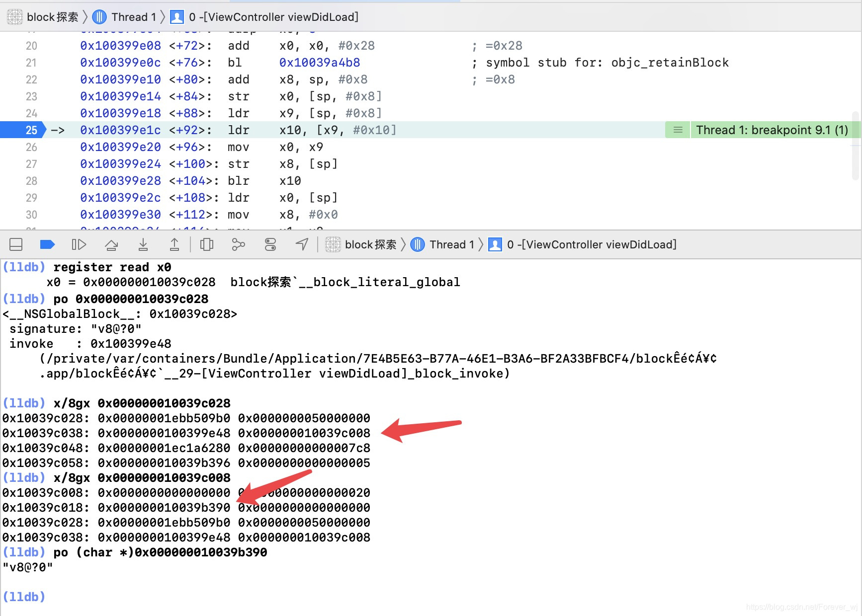Select frame 0 viewDidLoad in debug bar
862x616 pixels.
tap(583, 244)
